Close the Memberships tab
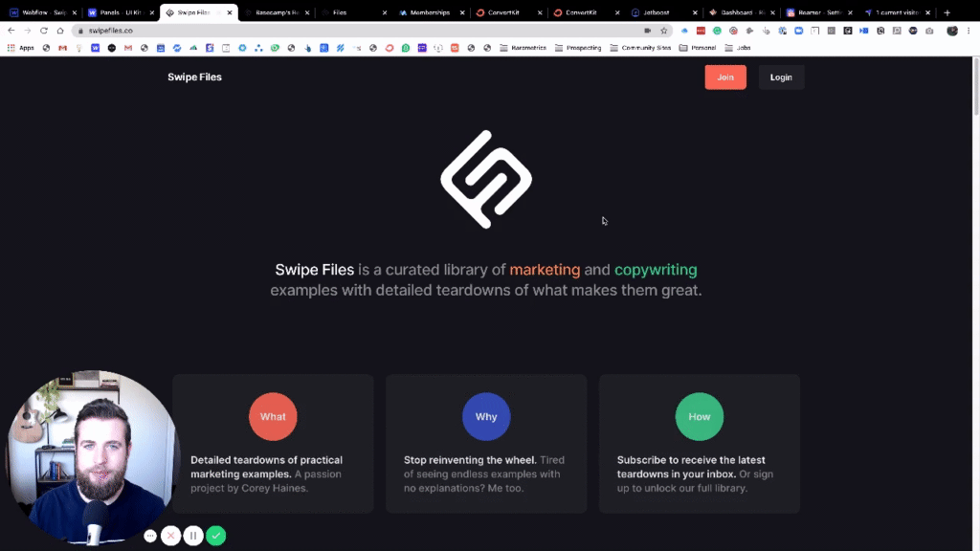The width and height of the screenshot is (980, 551). [x=462, y=12]
